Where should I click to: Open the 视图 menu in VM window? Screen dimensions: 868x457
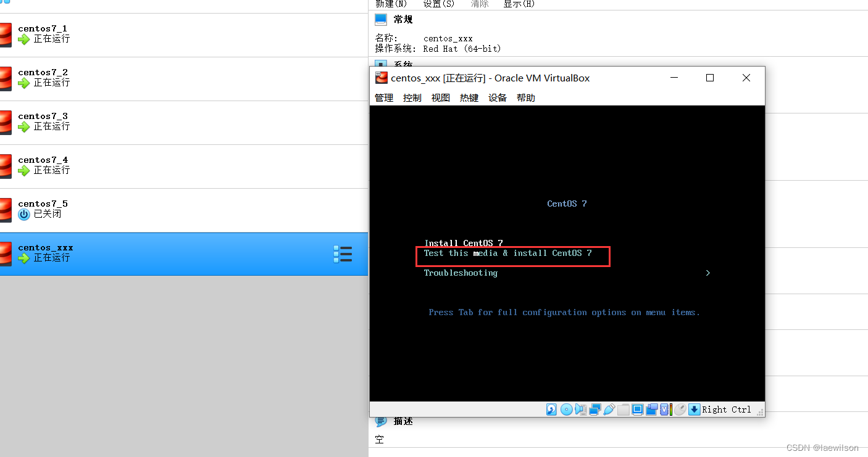[441, 98]
